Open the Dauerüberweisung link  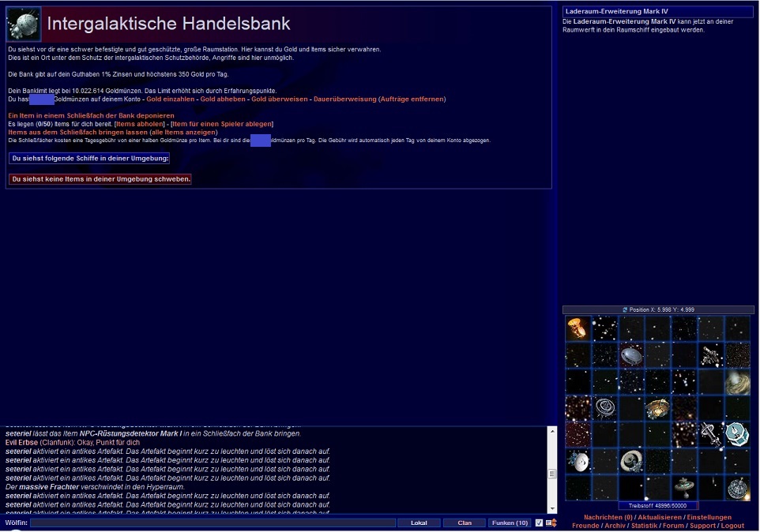point(344,99)
